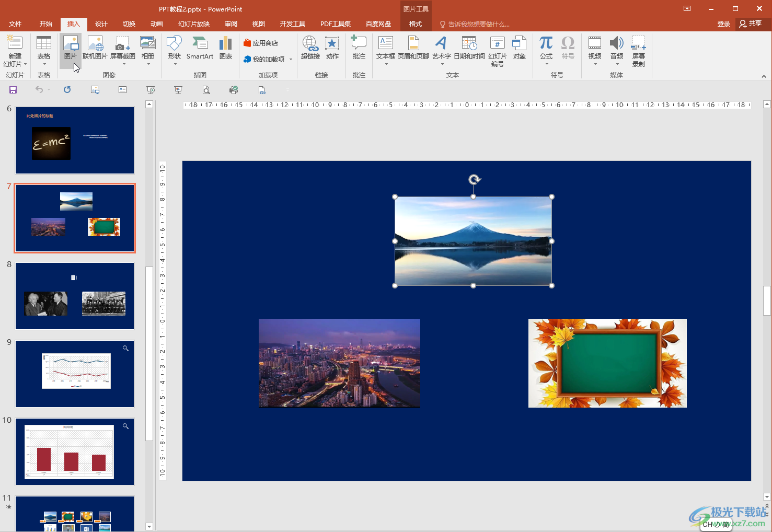772x532 pixels.
Task: Insert Slide Number (幻灯片编号)
Action: 498,51
